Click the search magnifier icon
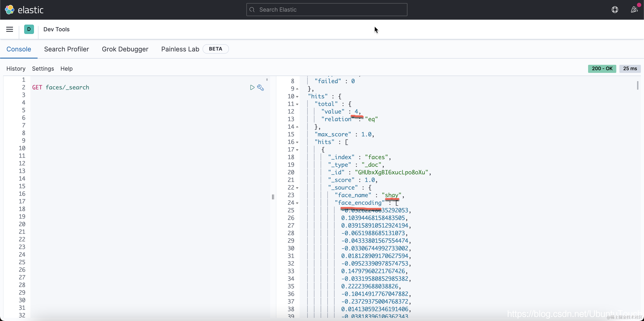 pyautogui.click(x=252, y=10)
